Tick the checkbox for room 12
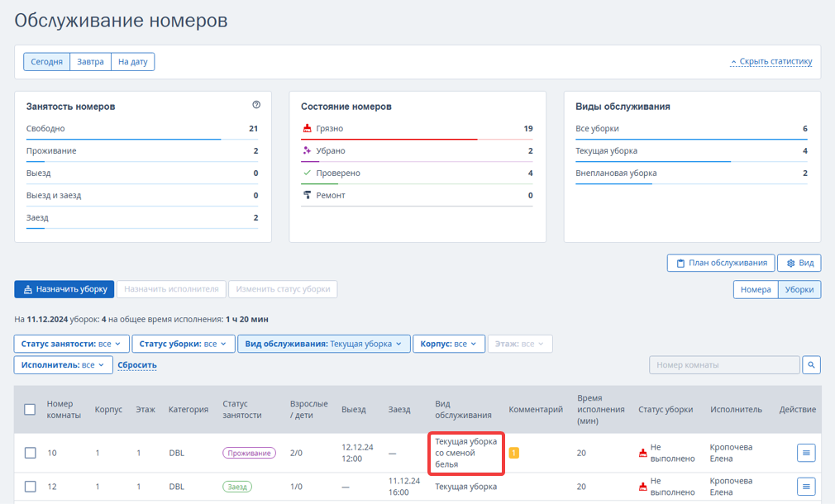The width and height of the screenshot is (835, 504). click(x=31, y=487)
